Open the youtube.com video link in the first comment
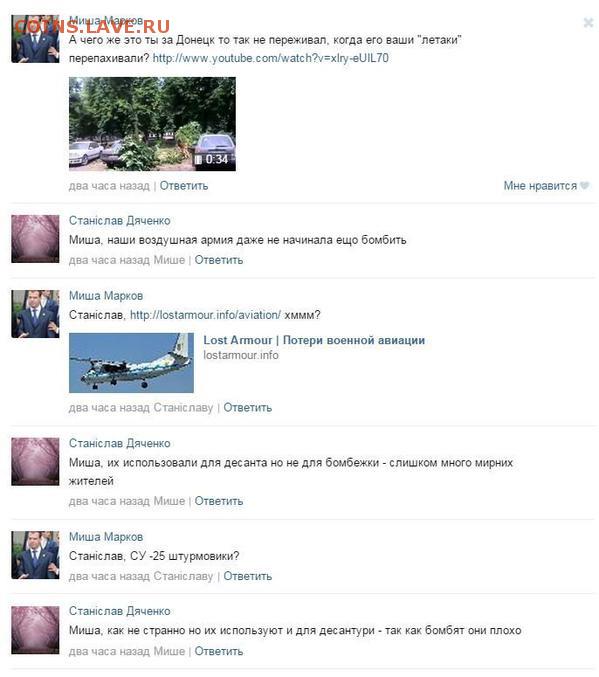Viewport: 599px width, 677px height. pyautogui.click(x=270, y=58)
